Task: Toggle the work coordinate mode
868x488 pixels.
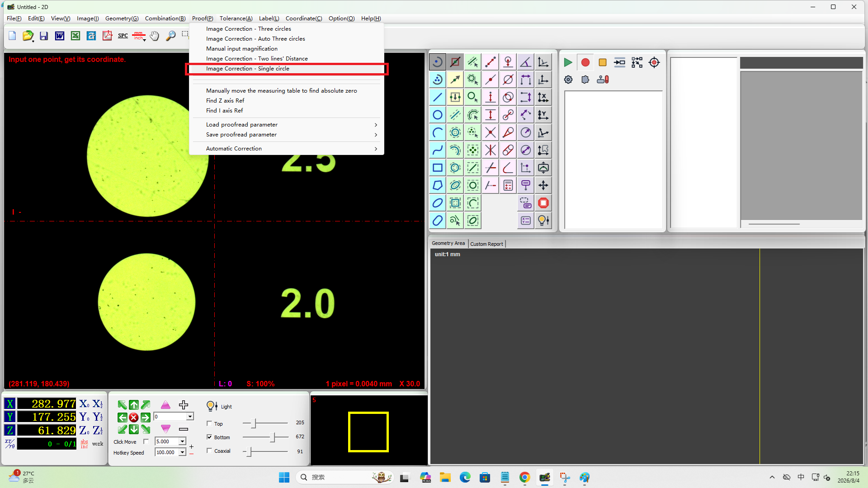Action: tap(98, 444)
